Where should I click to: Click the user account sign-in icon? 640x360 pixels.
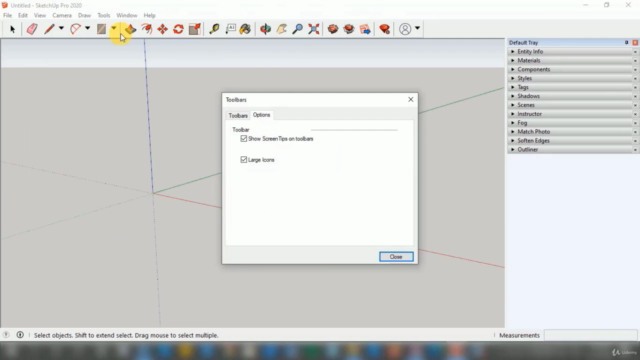tap(405, 29)
